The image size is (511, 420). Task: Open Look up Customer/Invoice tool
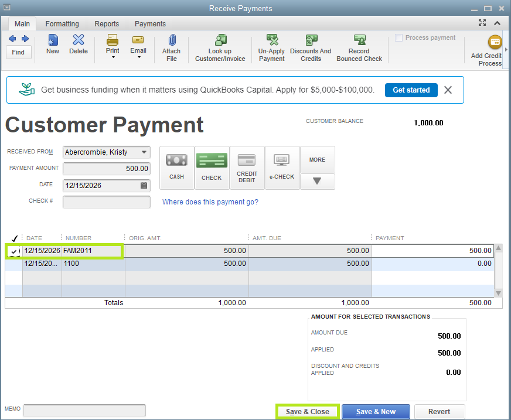(x=220, y=40)
